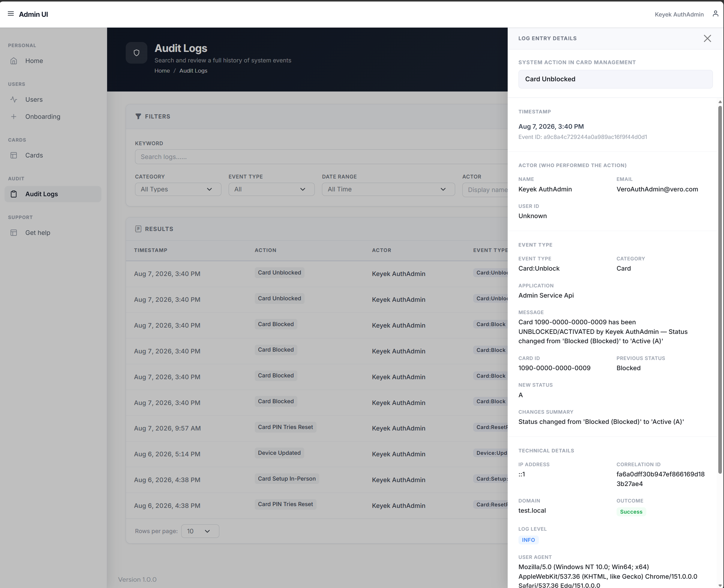Click Keyek AuthAdmin in top bar
Viewport: 724px width, 588px height.
(679, 14)
